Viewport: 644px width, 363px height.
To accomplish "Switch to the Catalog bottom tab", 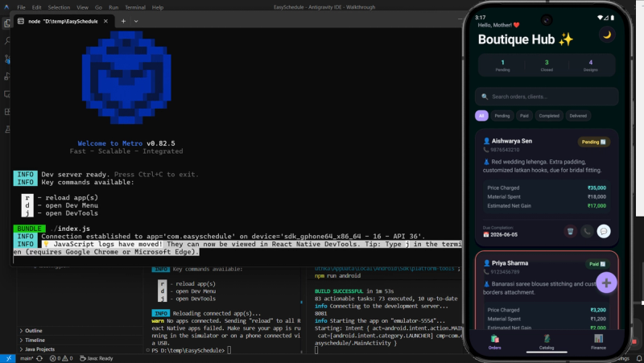I will [x=547, y=342].
